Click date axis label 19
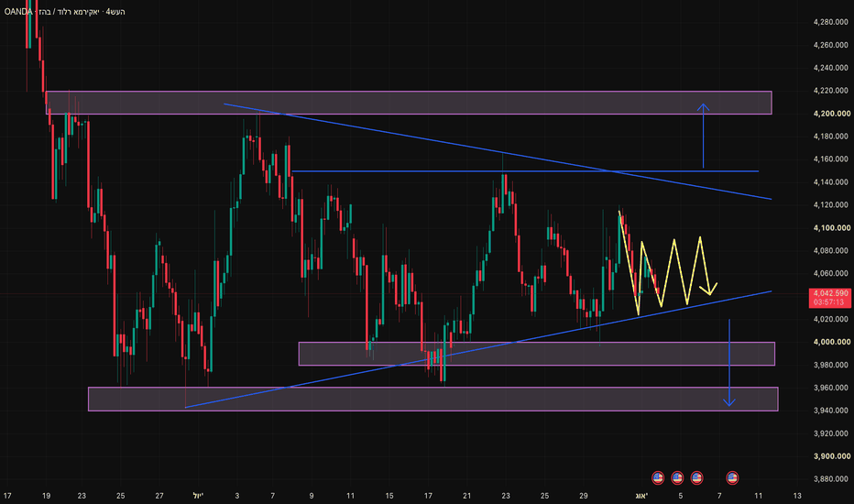This screenshot has height=504, width=854. pyautogui.click(x=47, y=496)
